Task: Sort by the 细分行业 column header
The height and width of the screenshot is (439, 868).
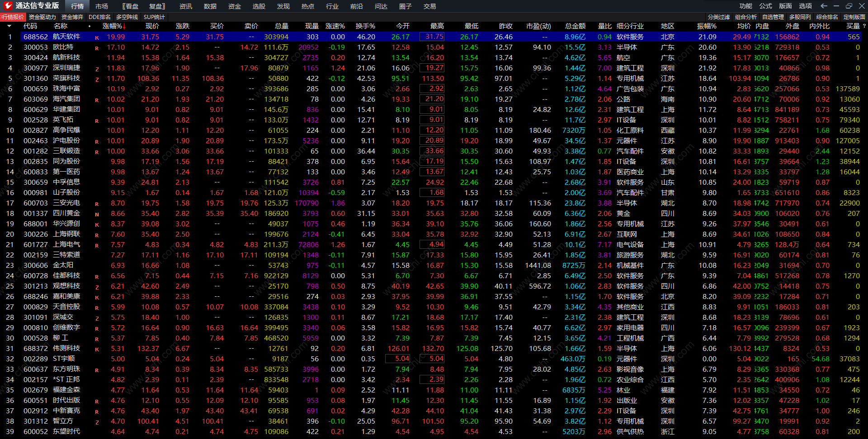Action: point(630,26)
